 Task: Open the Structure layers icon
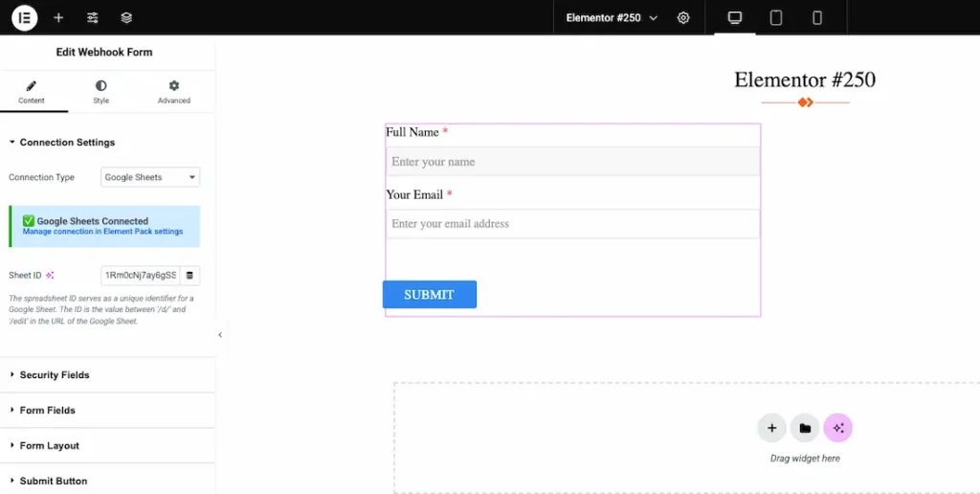click(x=126, y=17)
